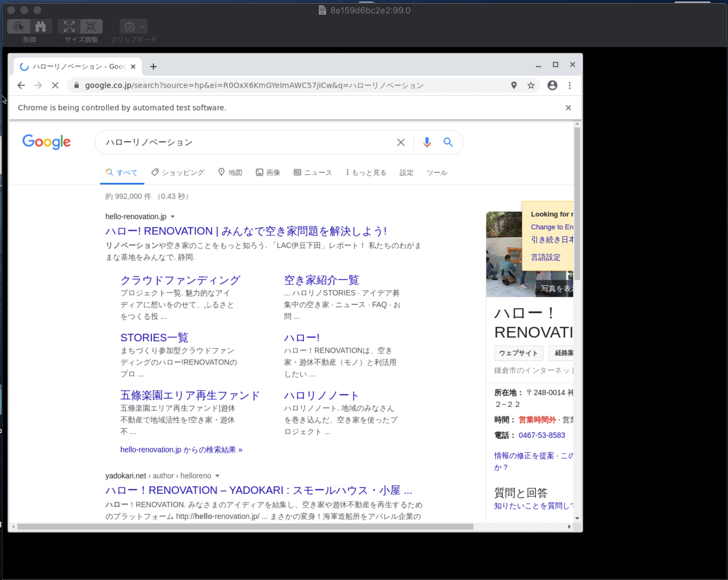
Task: Open 設定 search settings
Action: pos(406,173)
